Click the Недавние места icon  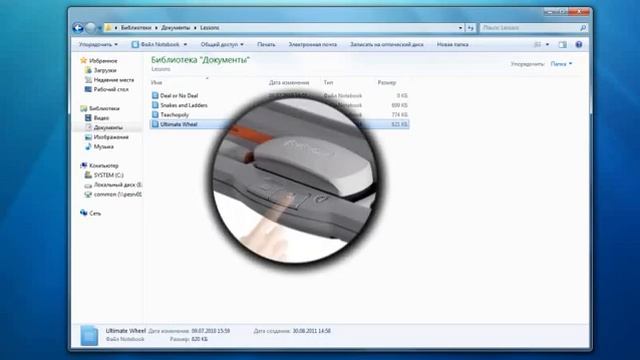[x=88, y=80]
